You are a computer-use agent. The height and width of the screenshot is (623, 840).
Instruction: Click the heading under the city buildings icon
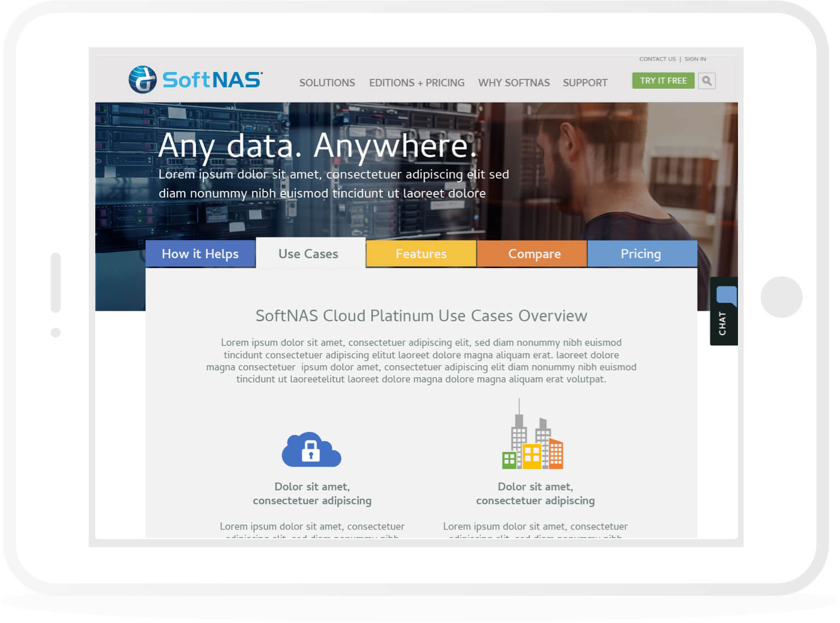pyautogui.click(x=535, y=493)
